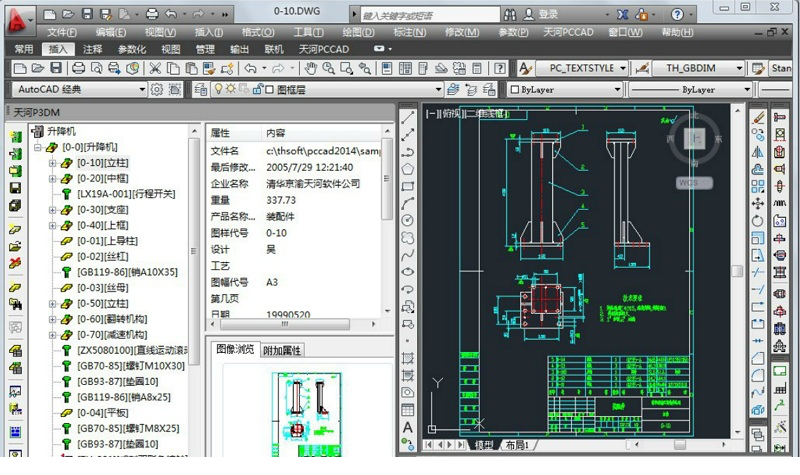Switch to the 附加属性 tab
This screenshot has width=800, height=475.
(x=282, y=351)
